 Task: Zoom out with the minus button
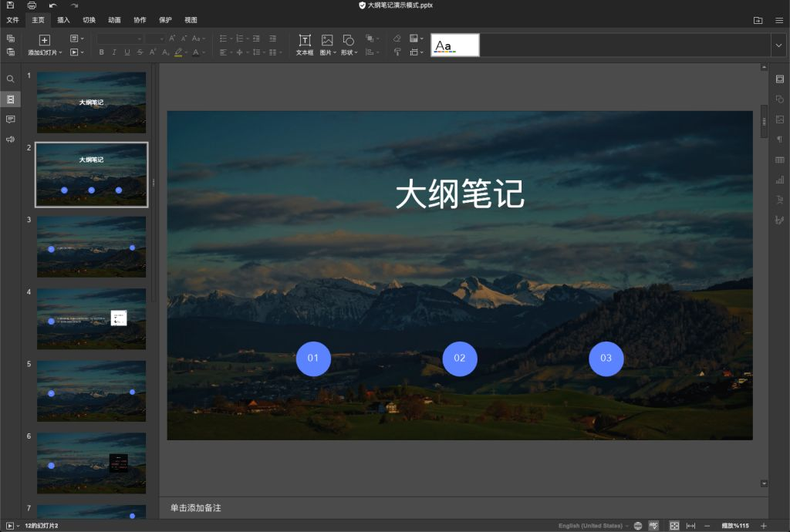pos(707,526)
